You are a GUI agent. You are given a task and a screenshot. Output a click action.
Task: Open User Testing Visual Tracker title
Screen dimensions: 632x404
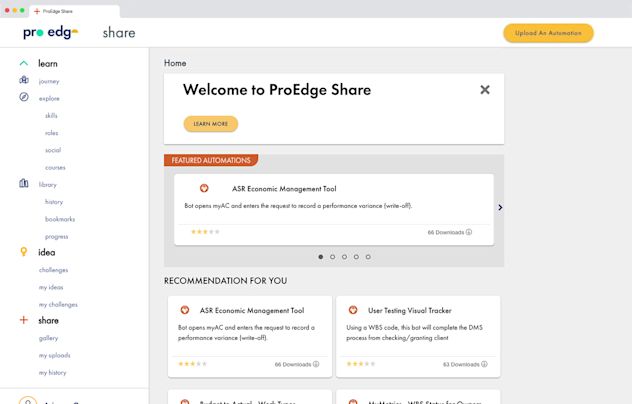pyautogui.click(x=410, y=311)
